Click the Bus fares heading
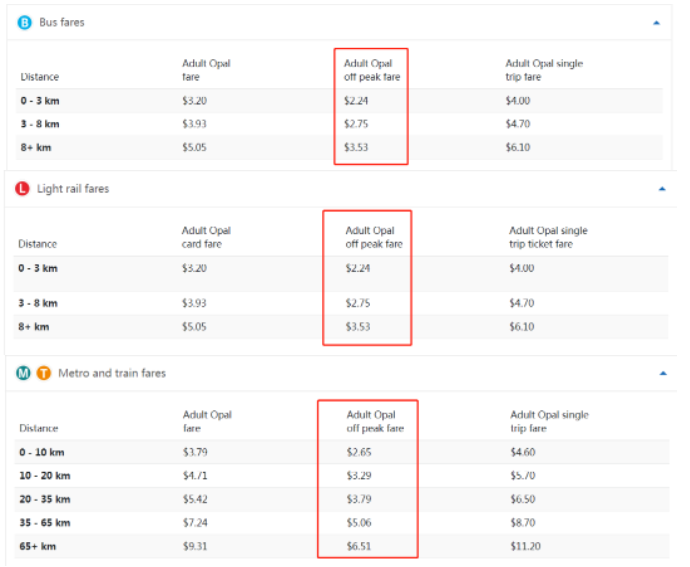Screen dimensions: 690x567 62,22
